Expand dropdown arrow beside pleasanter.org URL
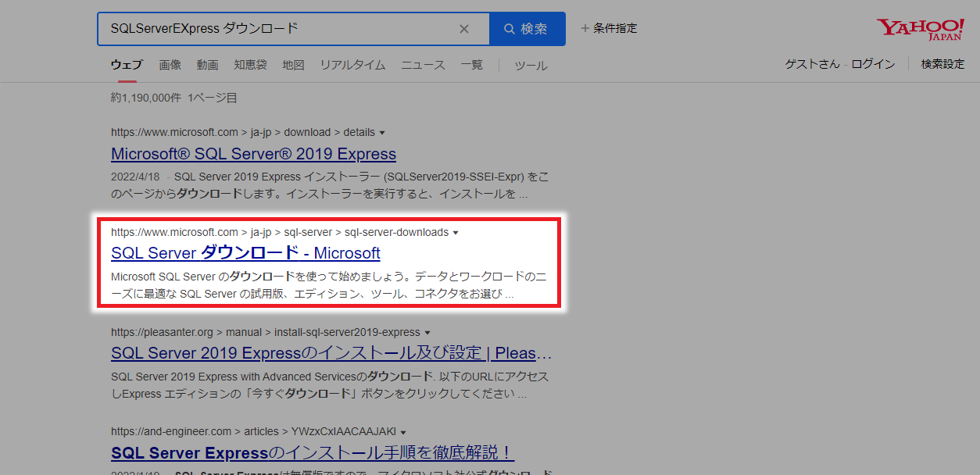Viewport: 980px width, 475px height. pyautogui.click(x=427, y=333)
